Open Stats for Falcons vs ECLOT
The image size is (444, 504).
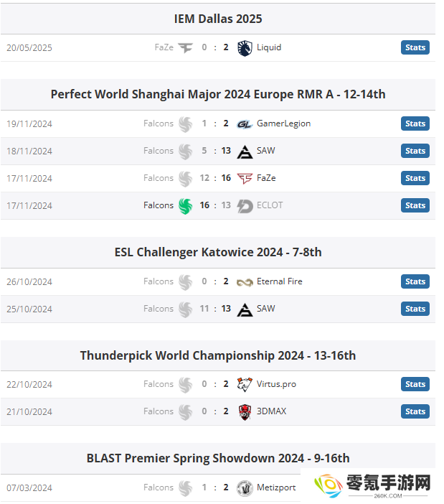[x=415, y=205]
